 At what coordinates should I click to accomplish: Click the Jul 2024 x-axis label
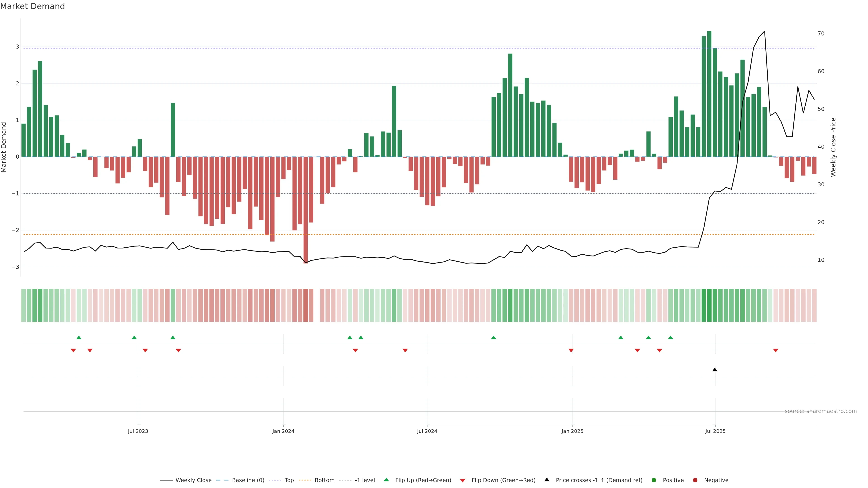pyautogui.click(x=427, y=431)
